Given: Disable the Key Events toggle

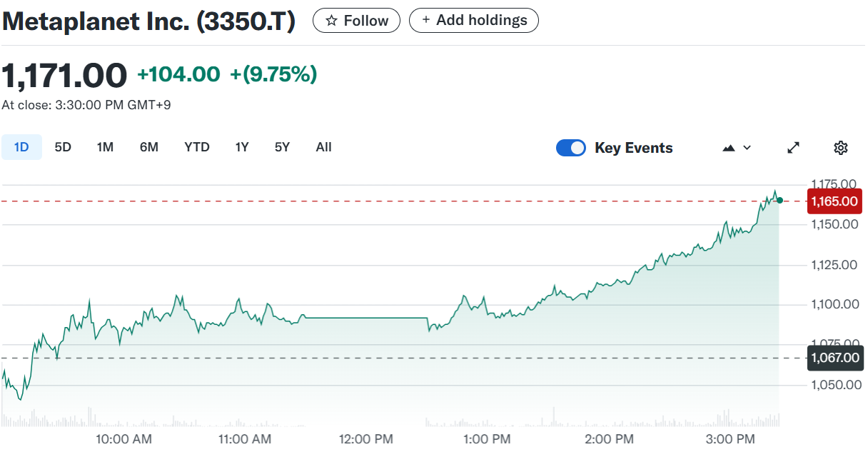Looking at the screenshot, I should 571,147.
